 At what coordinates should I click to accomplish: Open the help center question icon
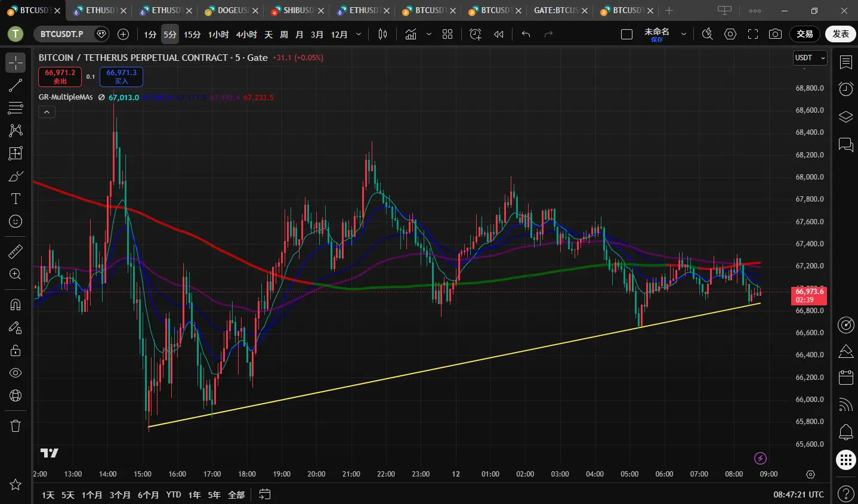click(x=845, y=494)
